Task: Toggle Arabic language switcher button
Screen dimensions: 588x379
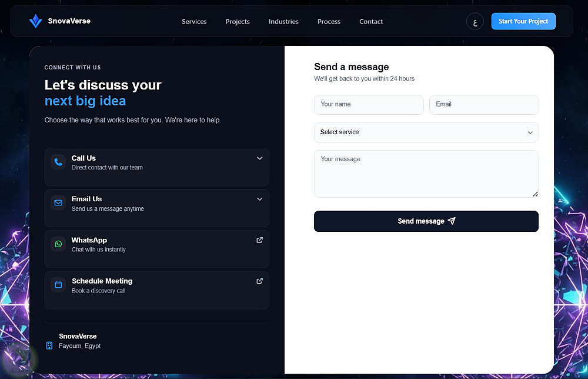Action: point(475,22)
